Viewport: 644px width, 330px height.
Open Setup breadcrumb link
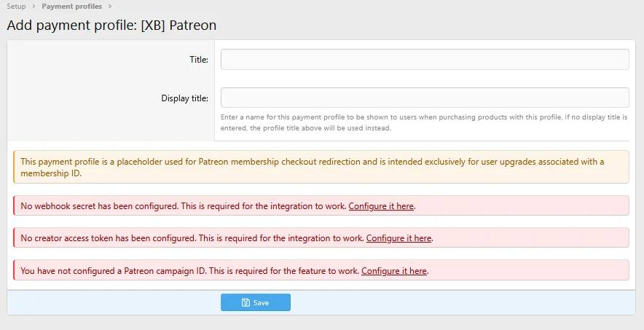pyautogui.click(x=17, y=6)
